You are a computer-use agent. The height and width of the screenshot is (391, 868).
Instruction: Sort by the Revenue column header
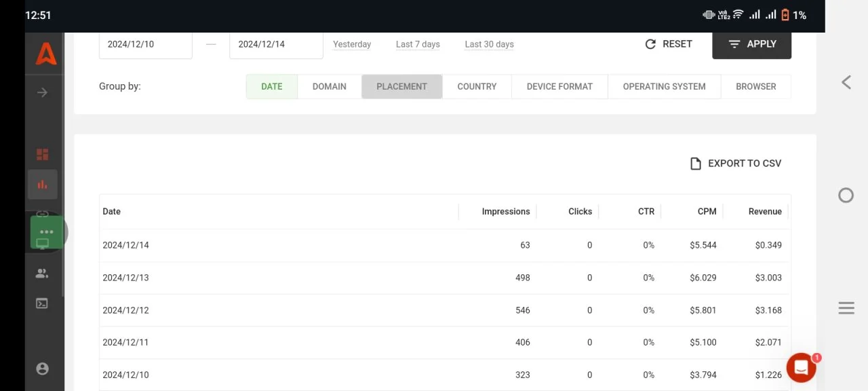(765, 212)
